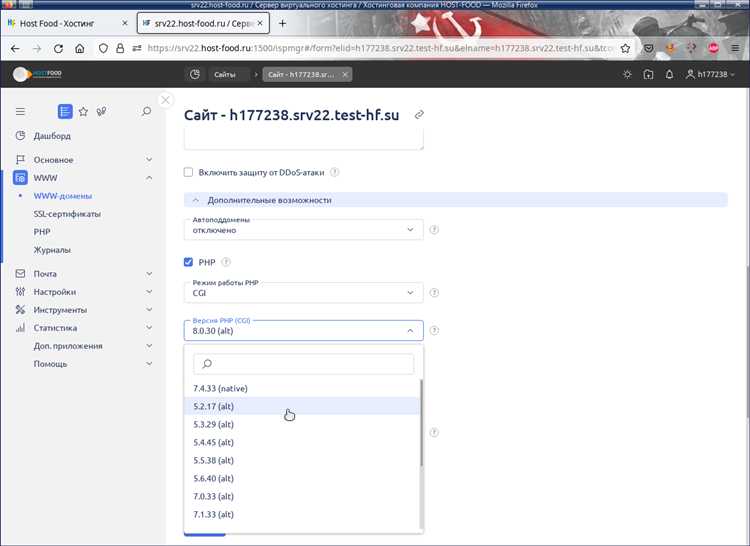Open the sidebar search magnifier
The width and height of the screenshot is (750, 546).
[146, 111]
